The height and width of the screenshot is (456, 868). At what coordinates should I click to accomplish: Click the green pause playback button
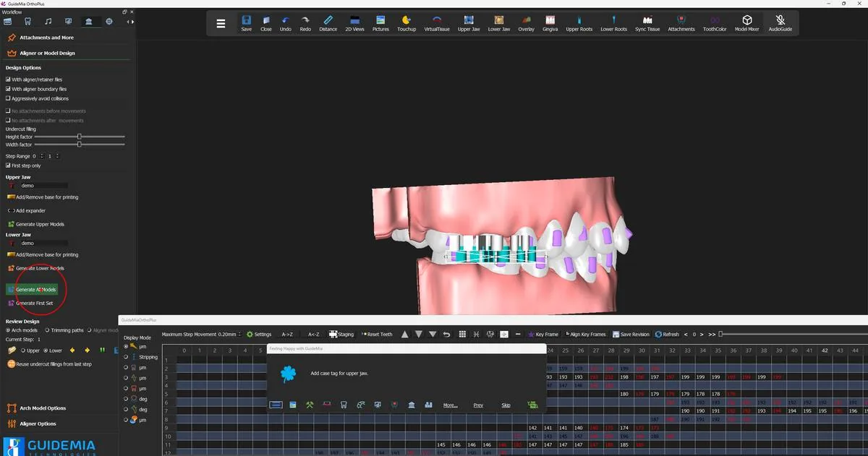tap(102, 350)
